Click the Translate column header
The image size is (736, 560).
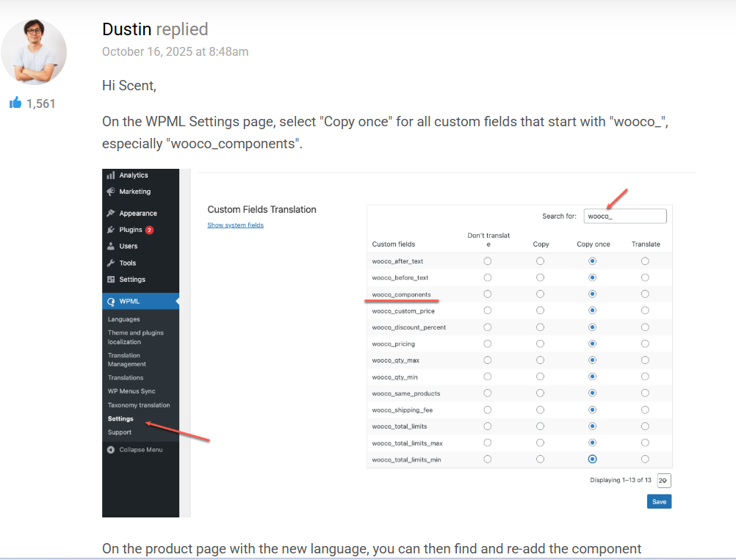point(646,244)
